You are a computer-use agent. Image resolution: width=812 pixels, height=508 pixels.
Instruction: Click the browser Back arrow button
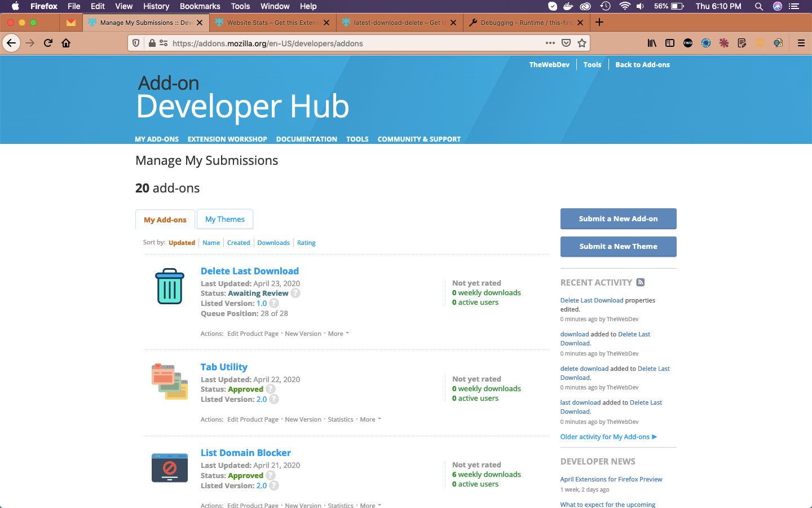11,43
